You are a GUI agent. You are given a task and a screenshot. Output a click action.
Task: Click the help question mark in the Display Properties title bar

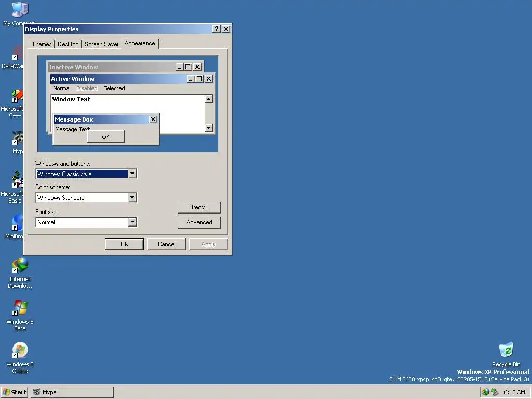pyautogui.click(x=217, y=29)
